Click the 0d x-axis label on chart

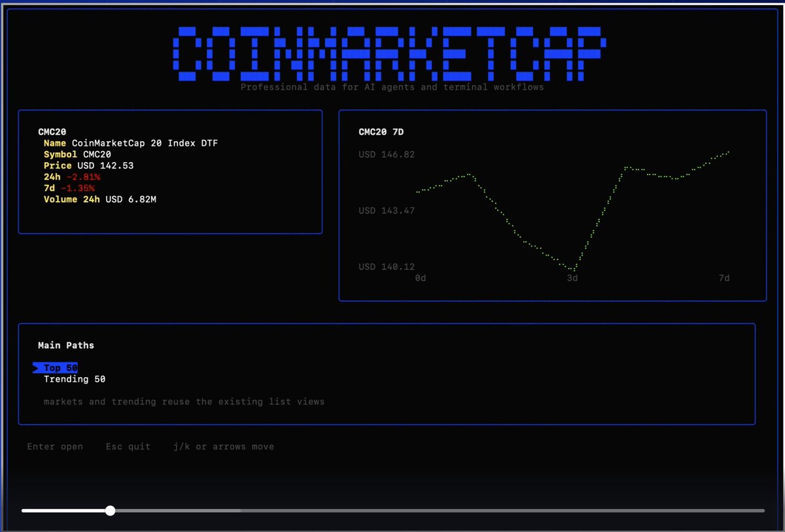pyautogui.click(x=421, y=278)
